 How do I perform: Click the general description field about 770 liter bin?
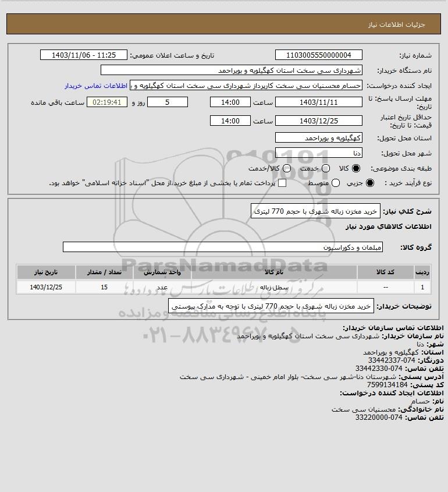click(315, 211)
